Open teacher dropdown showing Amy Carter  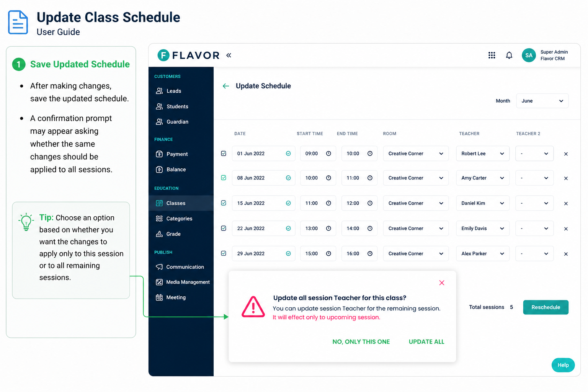pos(483,178)
